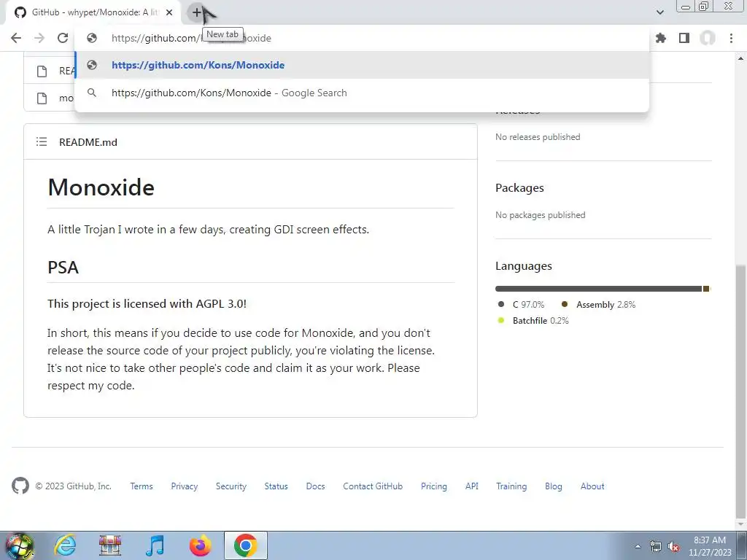Viewport: 747px width, 560px height.
Task: Click the Chrome taskbar icon
Action: (x=245, y=545)
